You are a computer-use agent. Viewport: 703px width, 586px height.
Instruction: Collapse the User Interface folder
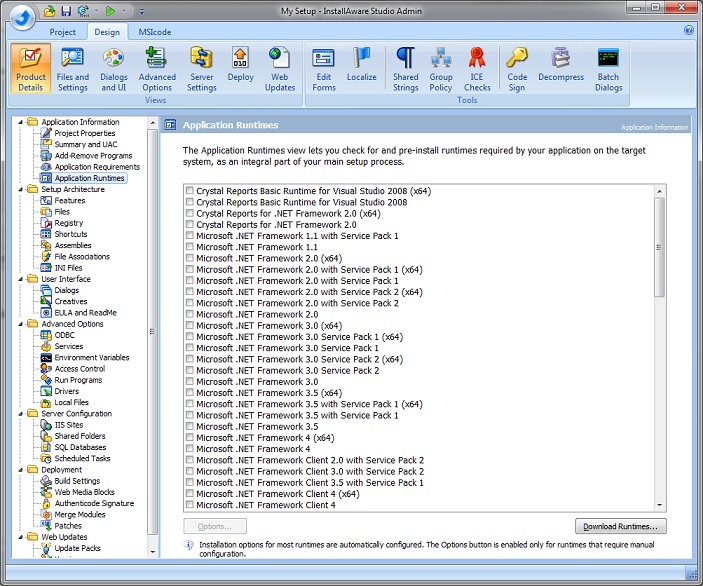tap(20, 279)
